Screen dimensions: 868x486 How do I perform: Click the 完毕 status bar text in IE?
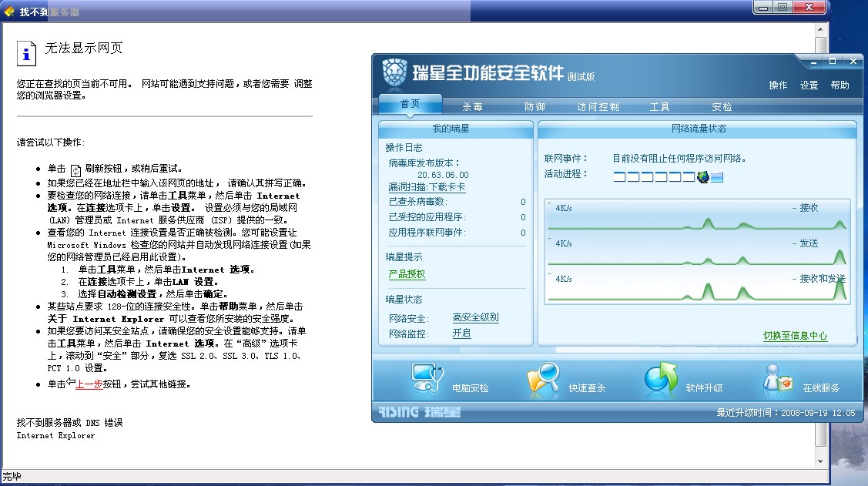[12, 476]
